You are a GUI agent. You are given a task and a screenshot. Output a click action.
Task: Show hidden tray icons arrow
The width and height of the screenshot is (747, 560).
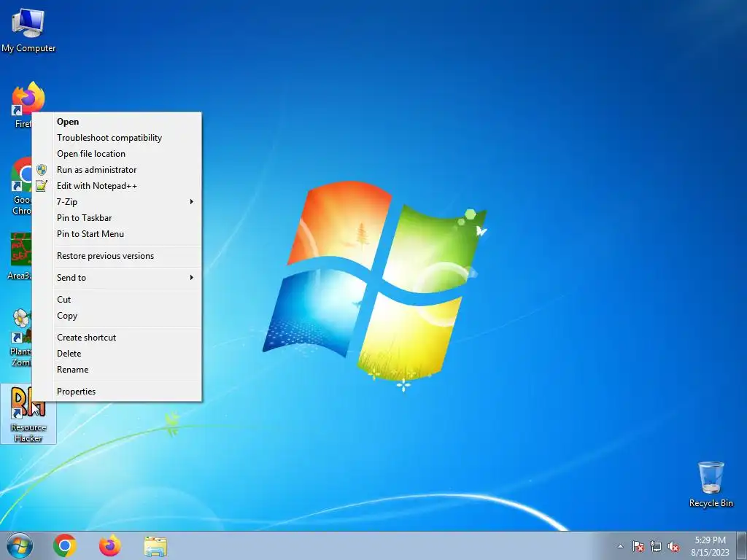coord(620,546)
